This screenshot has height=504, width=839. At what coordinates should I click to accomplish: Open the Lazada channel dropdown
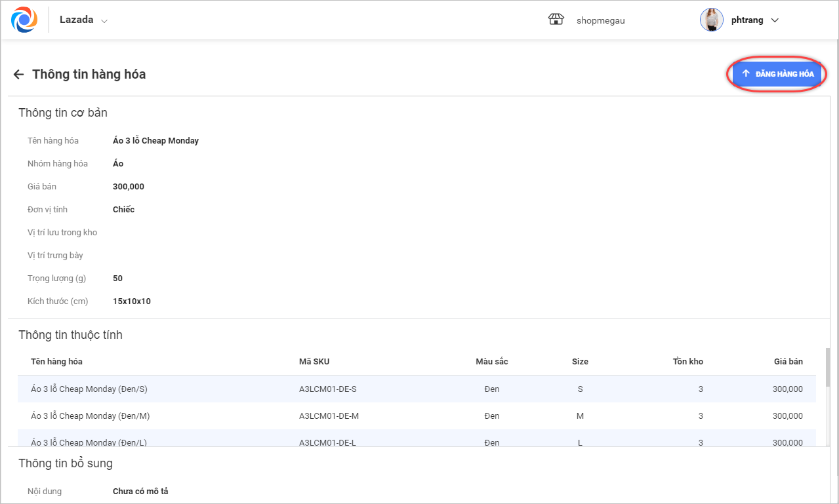click(83, 20)
